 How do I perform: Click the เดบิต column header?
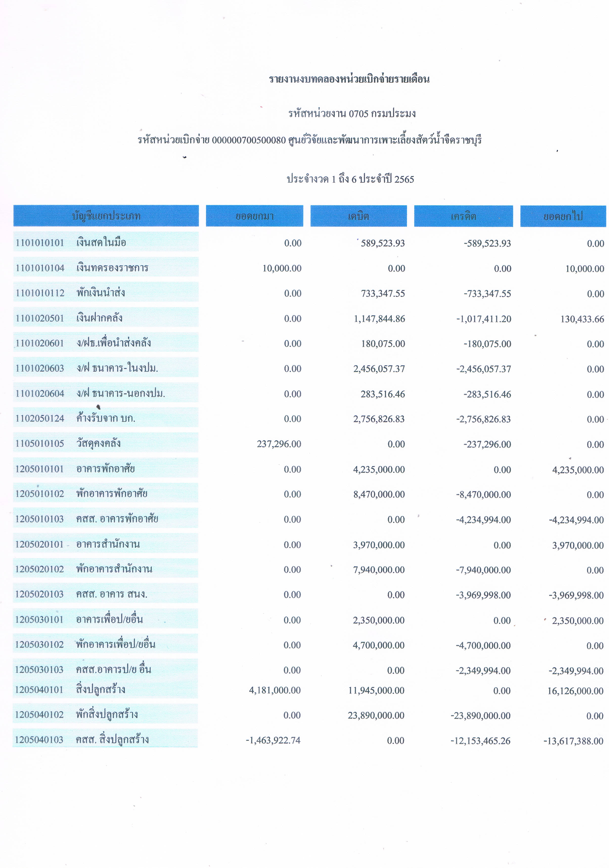click(x=358, y=216)
